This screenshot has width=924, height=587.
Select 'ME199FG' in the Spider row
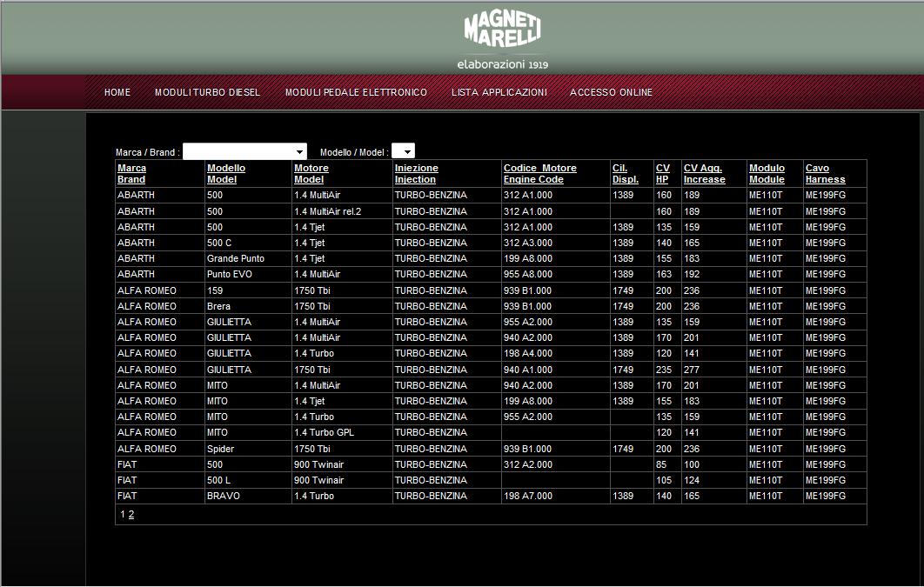coord(826,450)
